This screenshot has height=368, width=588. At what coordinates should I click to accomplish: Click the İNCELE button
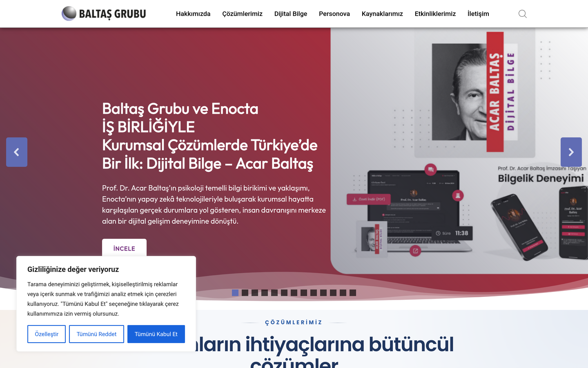click(124, 248)
